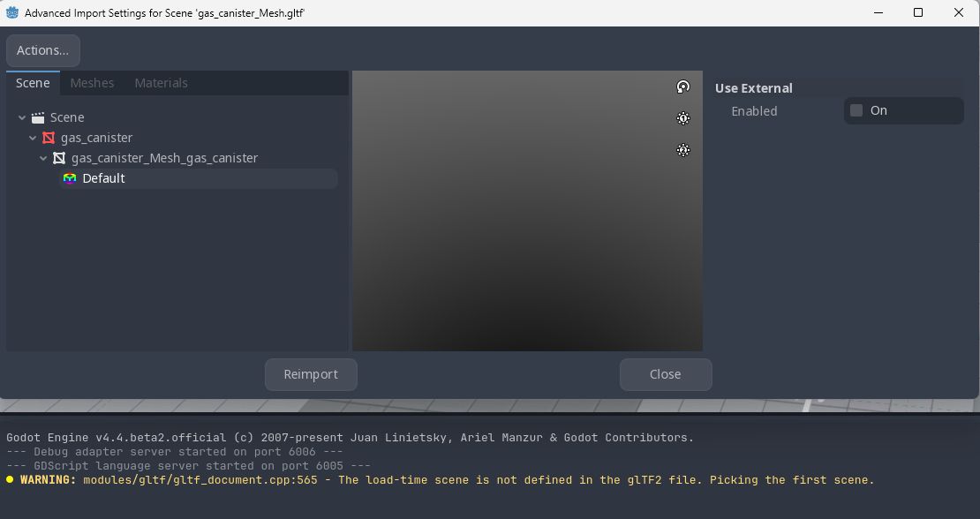Click the Scene clapperboard icon
The width and height of the screenshot is (980, 519).
pyautogui.click(x=38, y=117)
